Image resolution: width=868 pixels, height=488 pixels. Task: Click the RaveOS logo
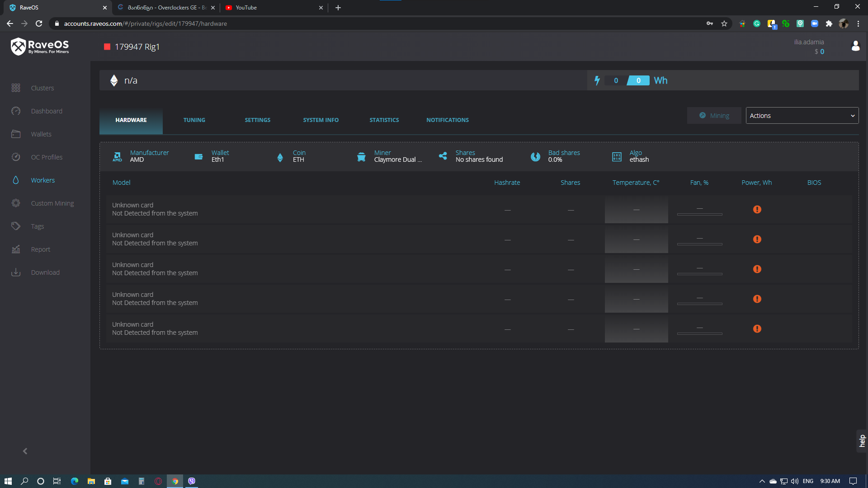[40, 46]
